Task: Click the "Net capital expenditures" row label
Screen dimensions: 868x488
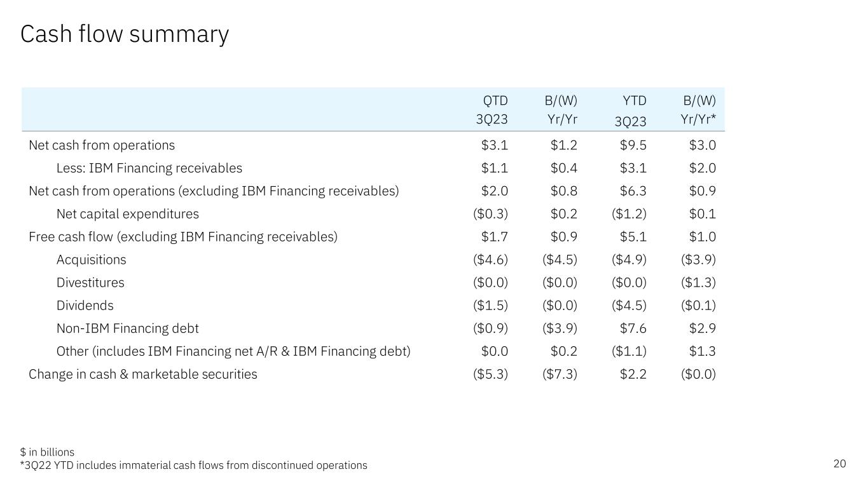Action: coord(127,214)
